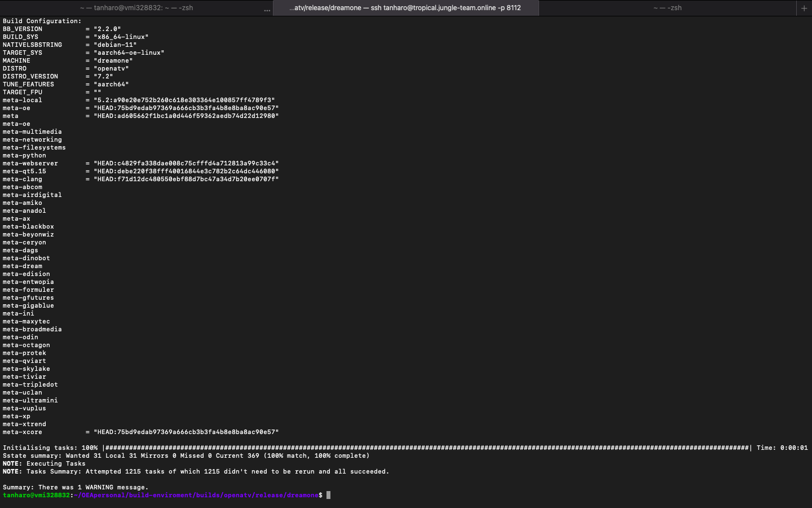812x508 pixels.
Task: Click the activity ellipsis indicator on first tab
Action: 267,9
